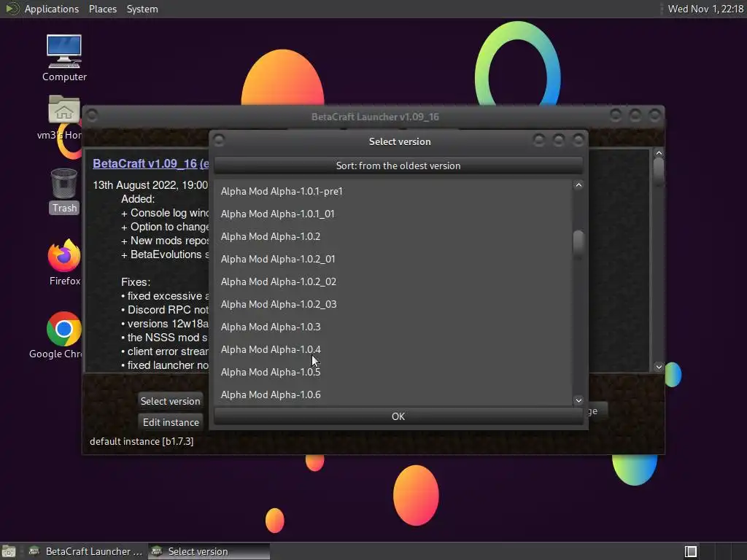Select Alpha Mod Alpha-1.0.2_02
This screenshot has height=560, width=747.
[392, 281]
